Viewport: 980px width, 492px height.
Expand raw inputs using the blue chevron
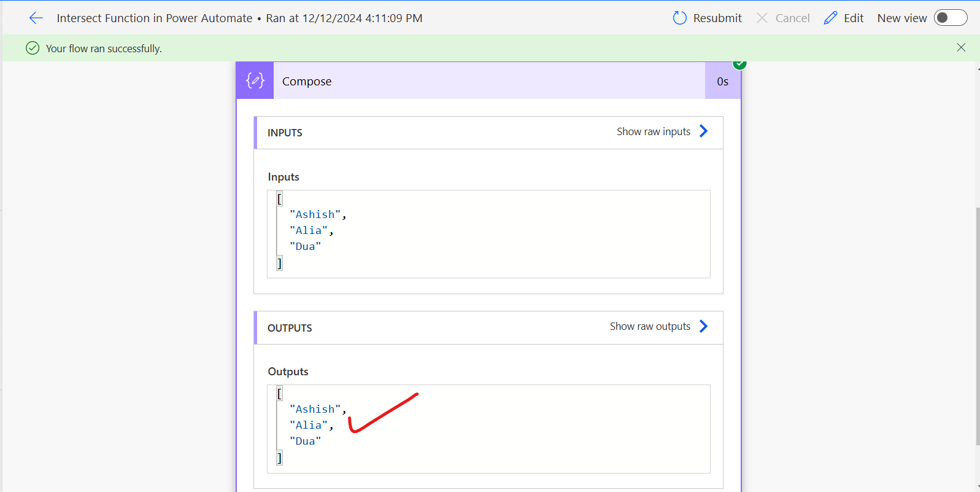pos(704,131)
